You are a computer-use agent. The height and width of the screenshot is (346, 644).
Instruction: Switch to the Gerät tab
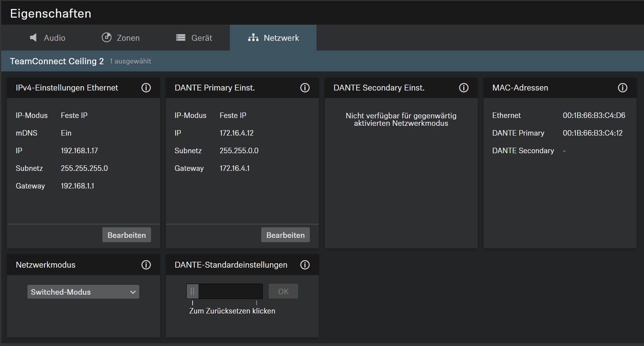(194, 38)
